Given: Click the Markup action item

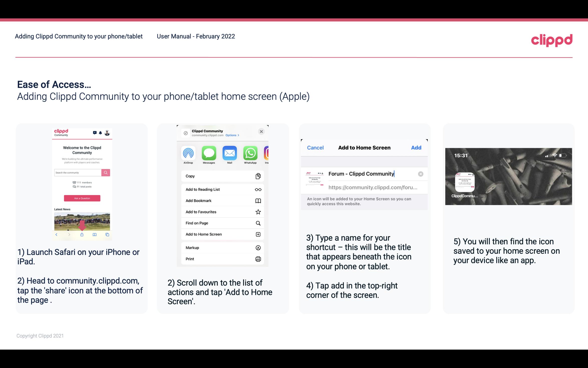Looking at the screenshot, I should point(222,247).
